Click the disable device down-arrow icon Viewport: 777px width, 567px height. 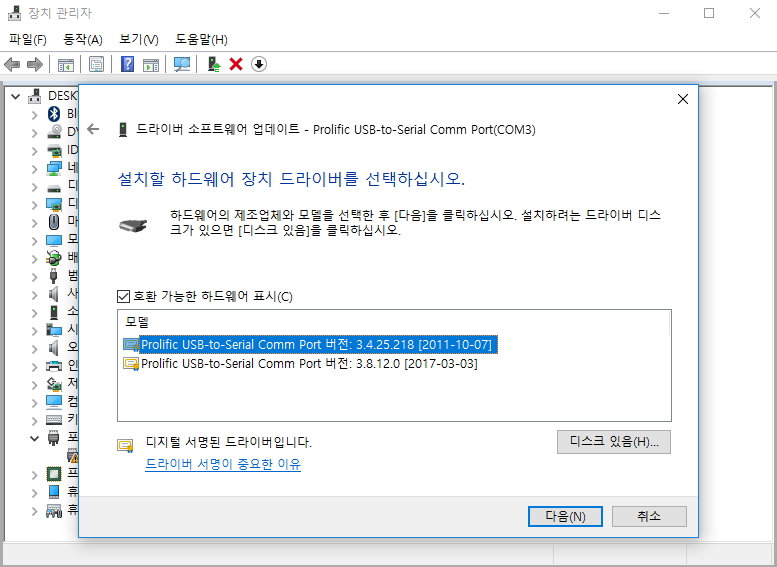(259, 64)
